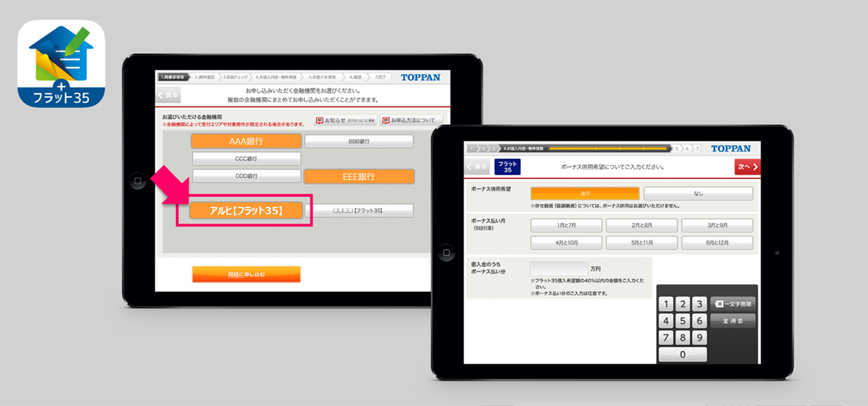This screenshot has height=406, width=868.
Task: Choose アルヒ【フラット35】 institution
Action: [246, 210]
